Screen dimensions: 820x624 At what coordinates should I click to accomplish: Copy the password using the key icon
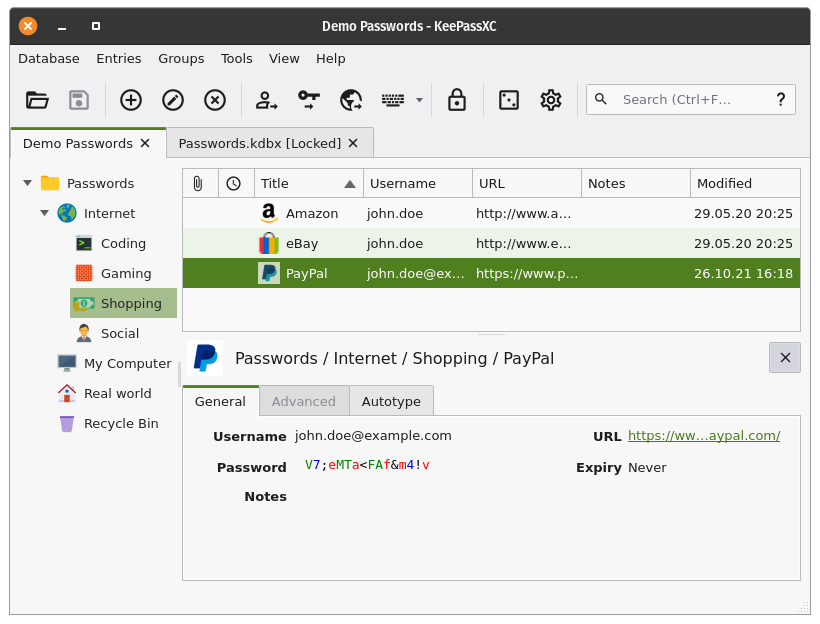click(308, 99)
